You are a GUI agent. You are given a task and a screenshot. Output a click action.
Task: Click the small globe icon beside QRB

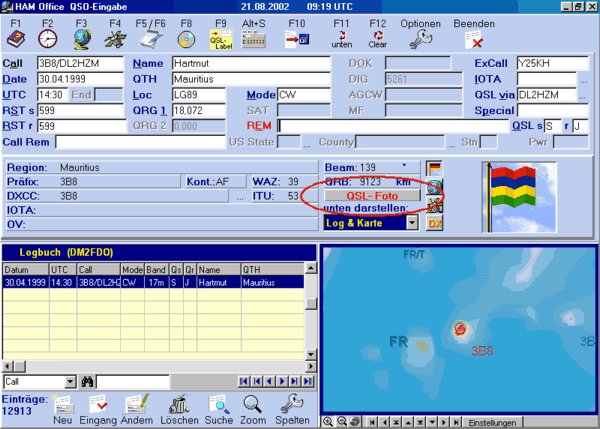(x=435, y=187)
